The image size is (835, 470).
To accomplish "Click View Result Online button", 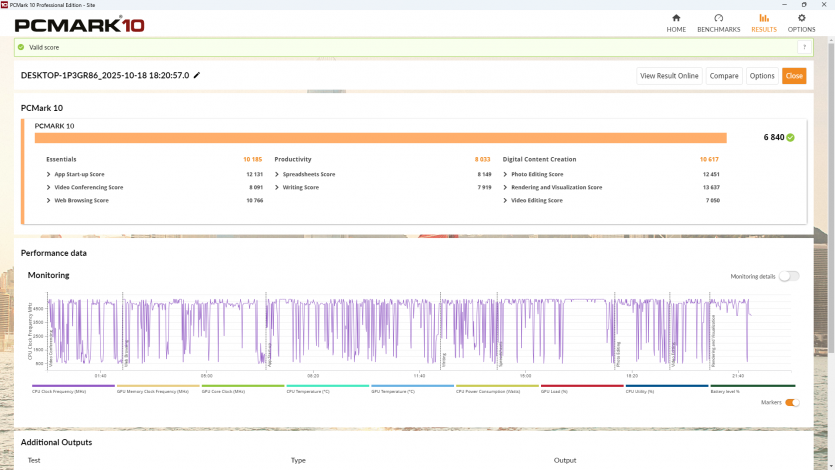I will (x=669, y=76).
